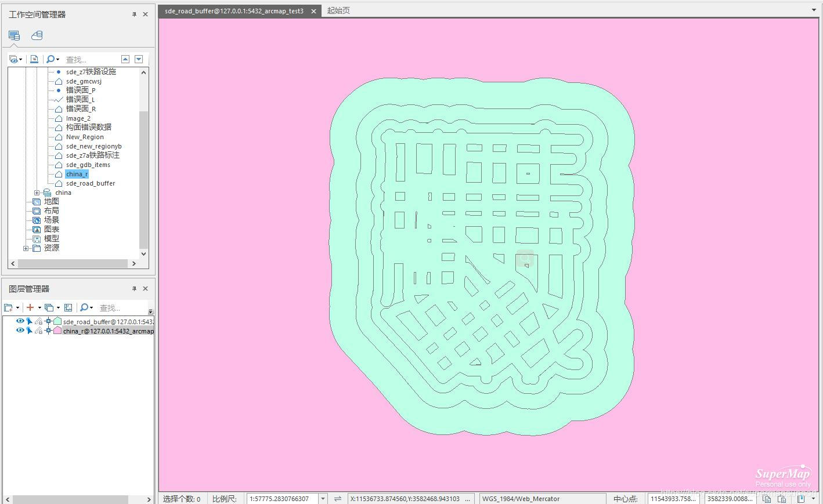The image size is (823, 504).
Task: Click the coordinate more button (...)
Action: [468, 499]
